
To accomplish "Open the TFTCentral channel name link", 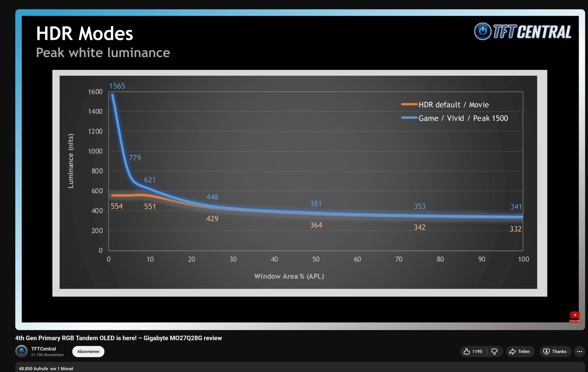I will click(44, 348).
